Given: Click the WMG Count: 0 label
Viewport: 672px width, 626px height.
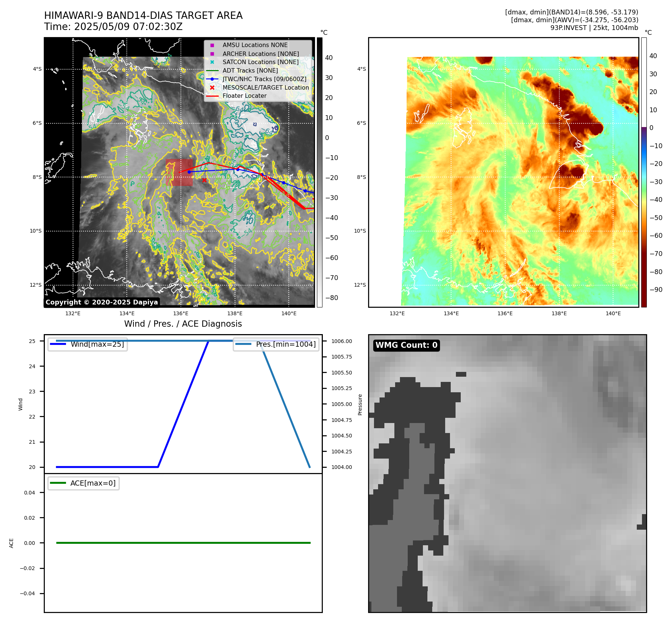Looking at the screenshot, I should point(407,345).
